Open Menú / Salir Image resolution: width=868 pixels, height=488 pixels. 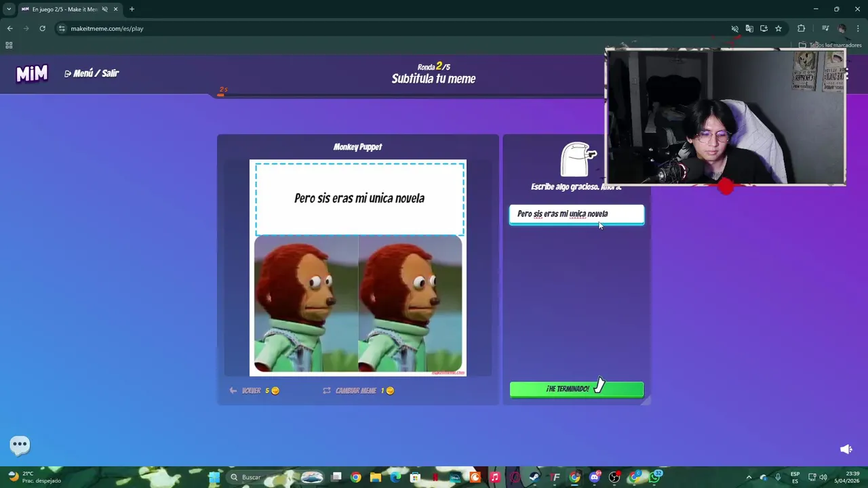[92, 73]
